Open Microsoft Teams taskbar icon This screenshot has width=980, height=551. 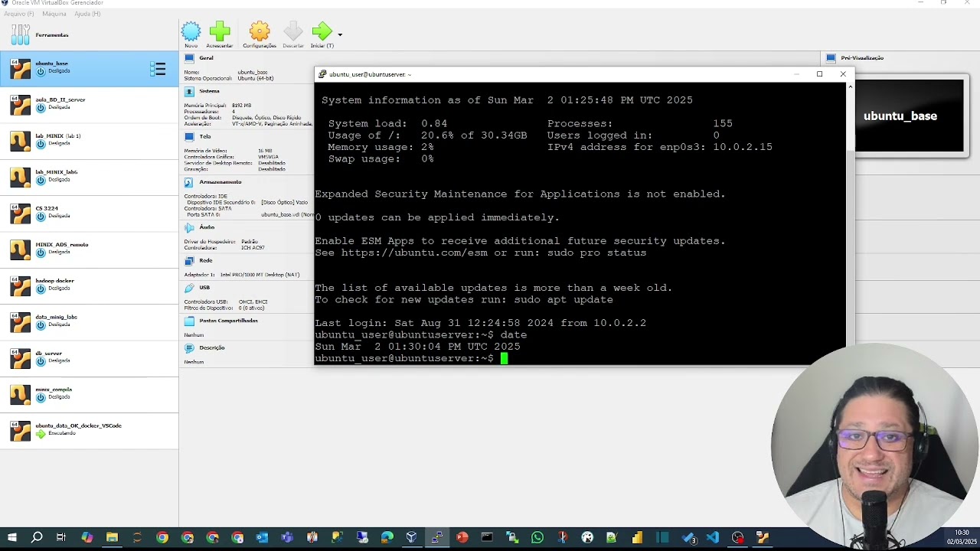click(x=287, y=538)
